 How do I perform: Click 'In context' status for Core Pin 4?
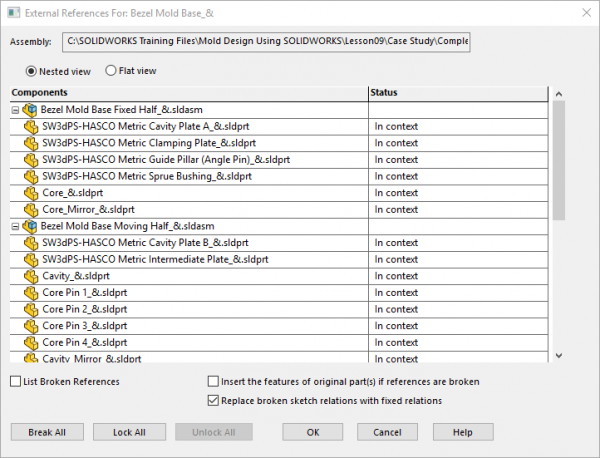pyautogui.click(x=396, y=342)
